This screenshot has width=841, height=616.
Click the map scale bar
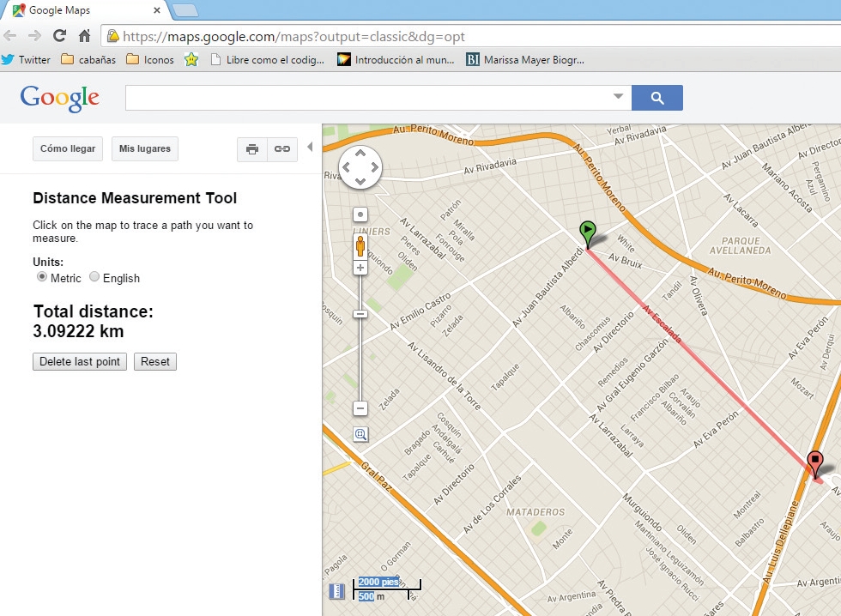387,589
